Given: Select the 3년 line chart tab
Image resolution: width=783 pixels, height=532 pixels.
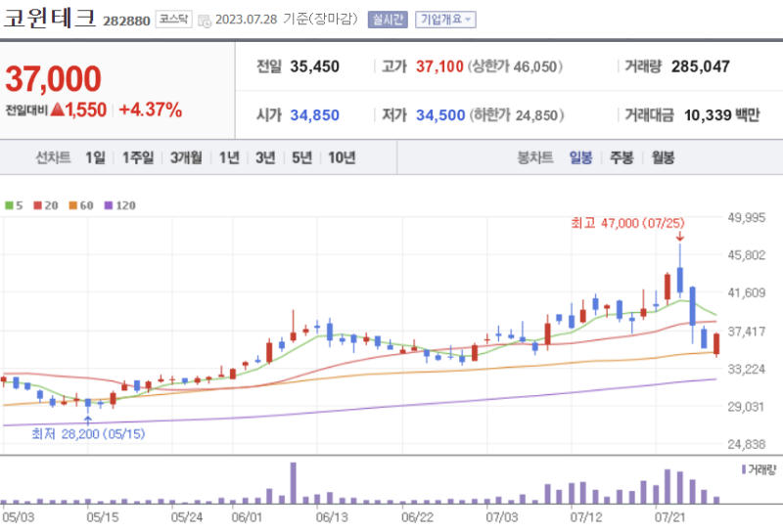Looking at the screenshot, I should 265,157.
